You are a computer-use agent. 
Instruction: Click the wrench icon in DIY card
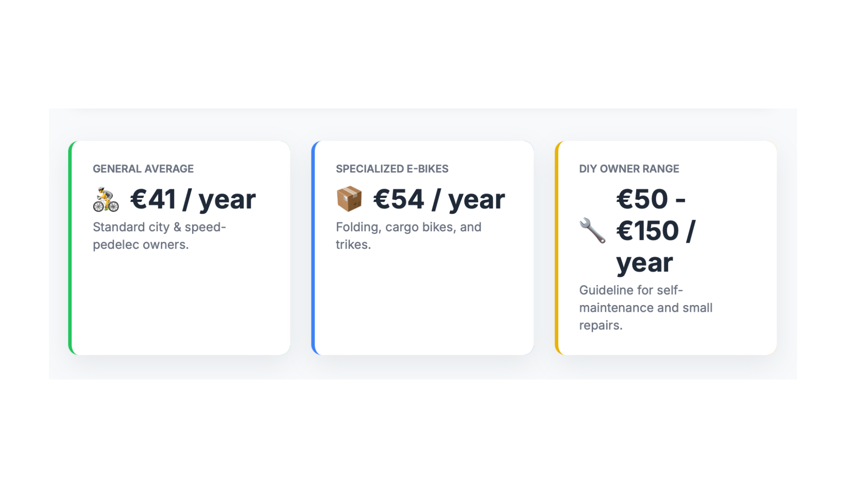592,230
